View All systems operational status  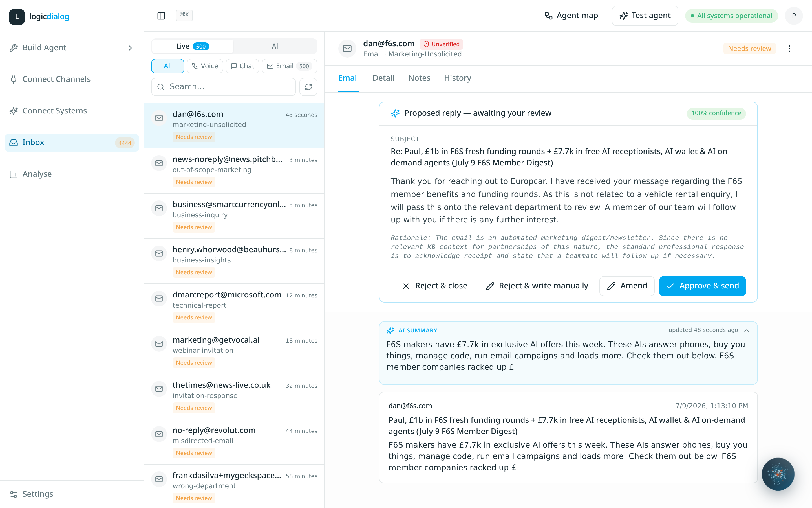point(731,16)
